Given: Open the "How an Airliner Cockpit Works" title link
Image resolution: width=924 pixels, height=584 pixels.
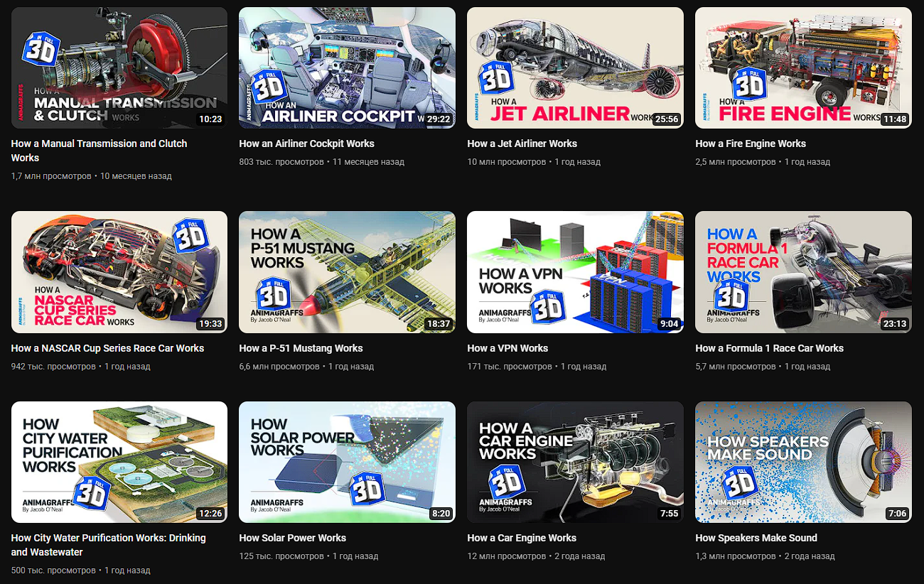Looking at the screenshot, I should click(307, 144).
